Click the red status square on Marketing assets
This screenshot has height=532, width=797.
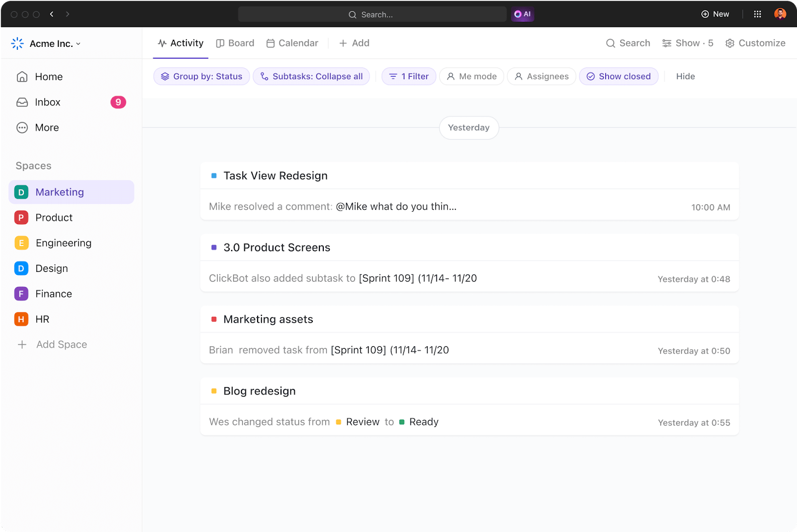(x=214, y=319)
